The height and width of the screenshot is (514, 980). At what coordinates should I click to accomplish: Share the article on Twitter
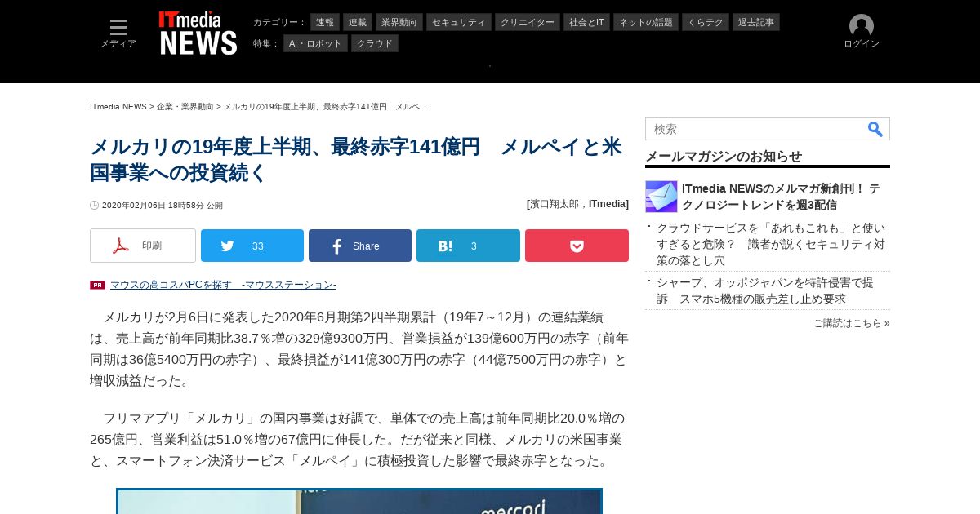pos(252,246)
